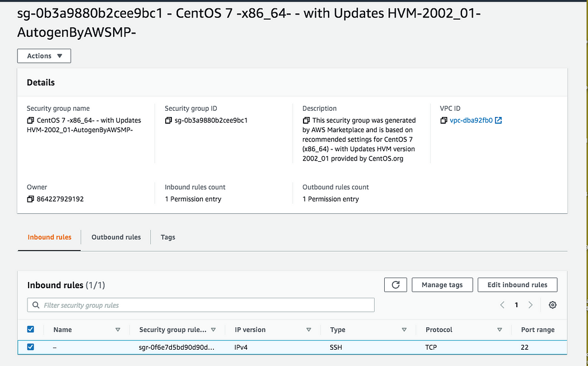Copy the security group ID icon
Image resolution: width=588 pixels, height=366 pixels.
[x=169, y=120]
